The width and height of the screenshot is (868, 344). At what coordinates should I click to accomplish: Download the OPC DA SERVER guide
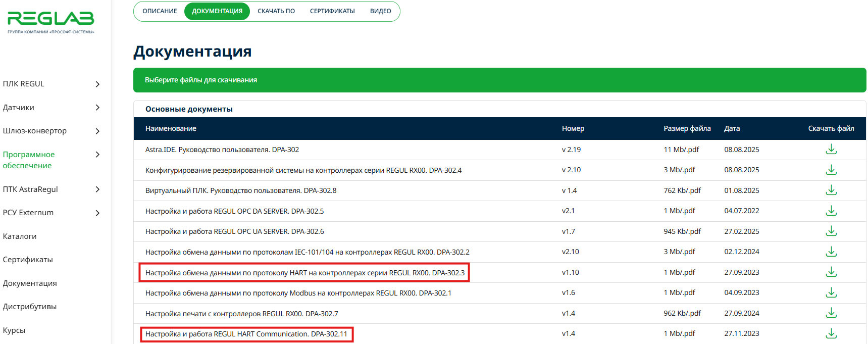click(831, 211)
